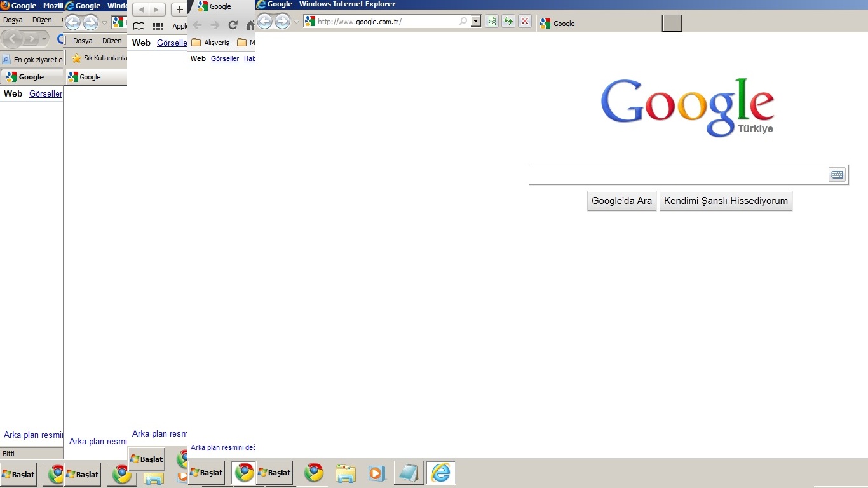
Task: Click the Google'da Ara button
Action: (x=621, y=201)
